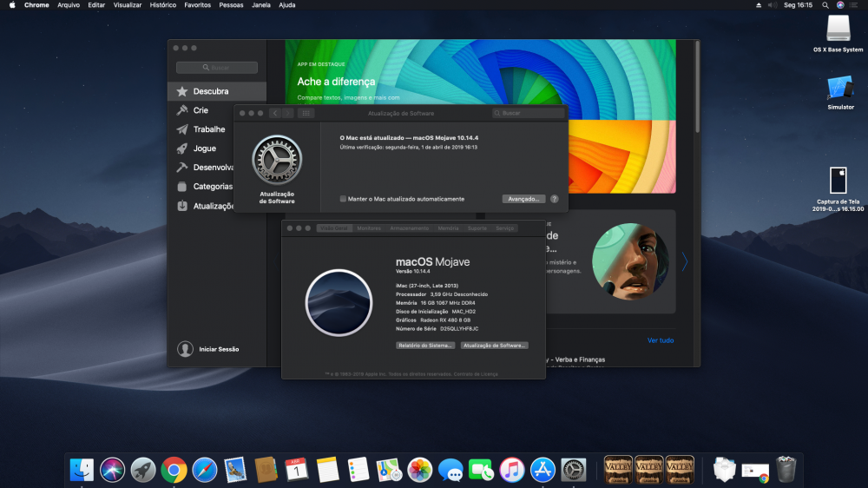Open iTunes music note icon in Dock
This screenshot has width=868, height=488.
coord(512,470)
